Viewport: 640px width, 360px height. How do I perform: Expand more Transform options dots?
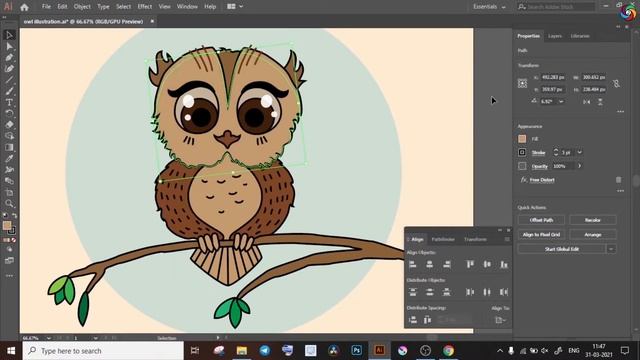[x=620, y=111]
